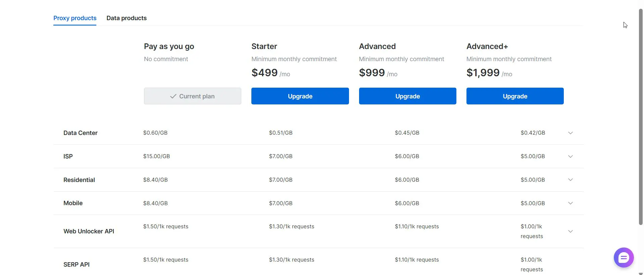This screenshot has width=644, height=275.
Task: Click the $0.51/GB Data Center price
Action: pyautogui.click(x=281, y=133)
